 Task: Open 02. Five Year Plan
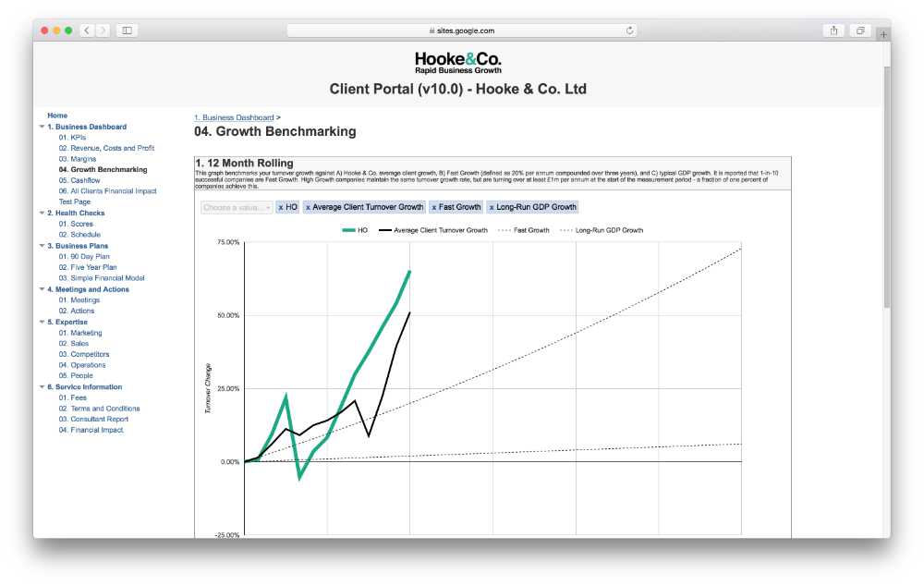87,267
